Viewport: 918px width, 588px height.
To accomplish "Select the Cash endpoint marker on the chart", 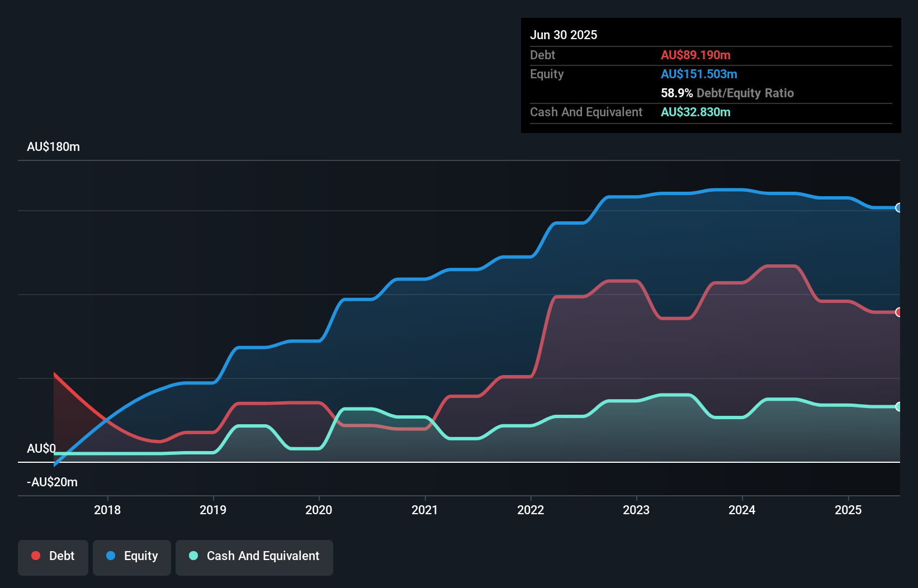I will pyautogui.click(x=898, y=406).
